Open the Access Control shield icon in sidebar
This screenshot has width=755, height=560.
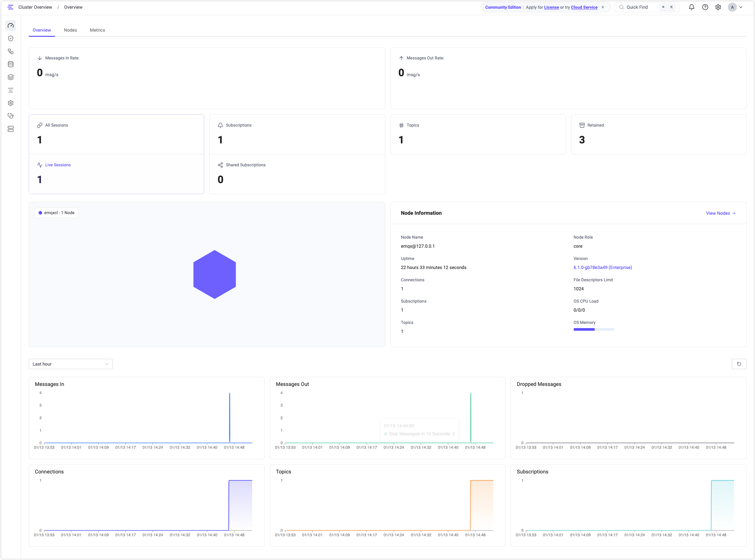click(11, 38)
